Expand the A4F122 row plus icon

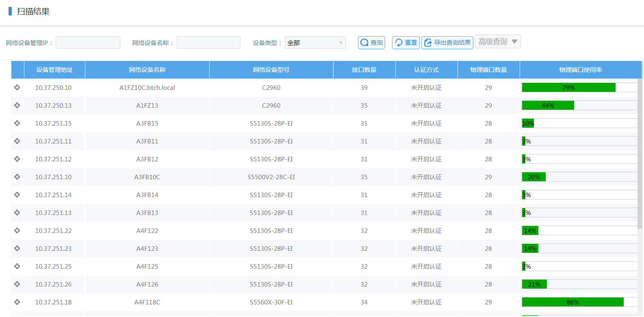coord(17,230)
